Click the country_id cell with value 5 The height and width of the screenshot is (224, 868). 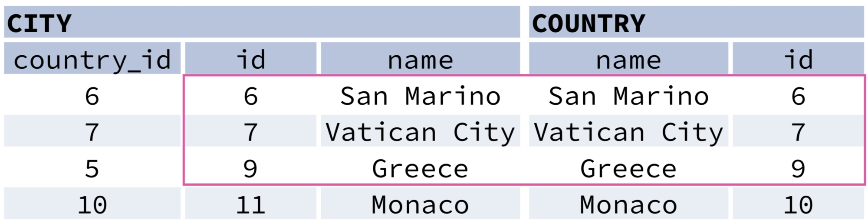92,169
